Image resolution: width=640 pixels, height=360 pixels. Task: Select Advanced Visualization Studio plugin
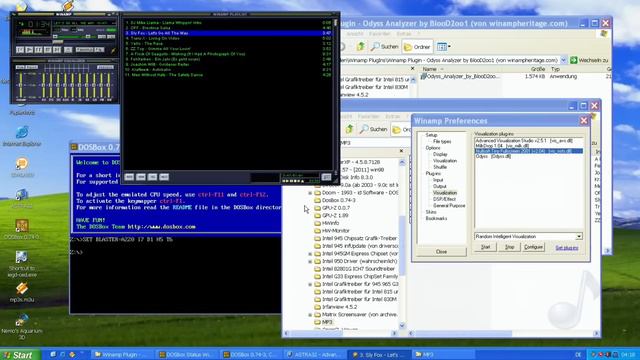[x=529, y=140]
